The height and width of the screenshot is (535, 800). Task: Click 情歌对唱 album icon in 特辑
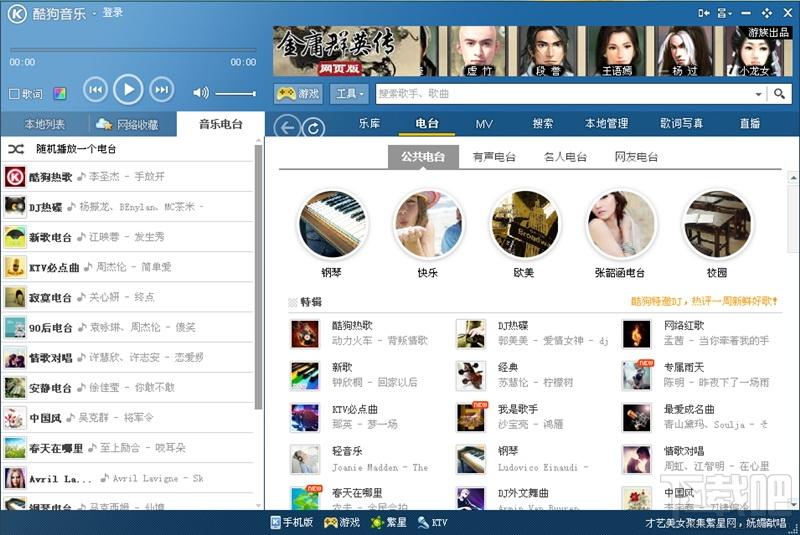click(x=637, y=459)
